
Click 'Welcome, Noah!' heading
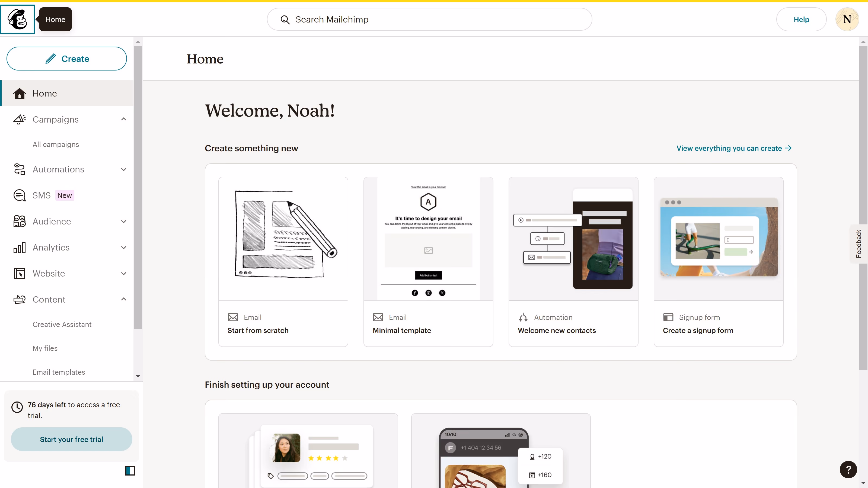click(270, 110)
